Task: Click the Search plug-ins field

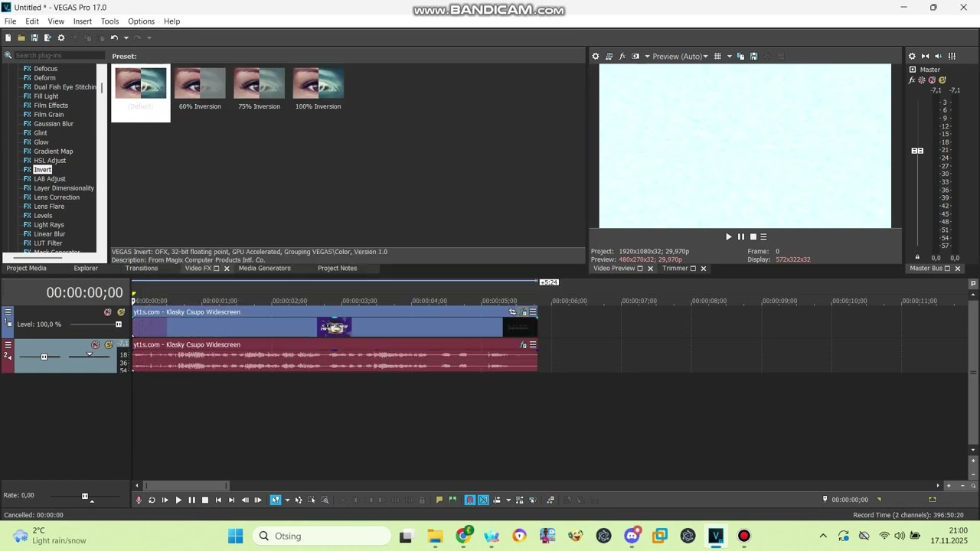Action: click(59, 55)
